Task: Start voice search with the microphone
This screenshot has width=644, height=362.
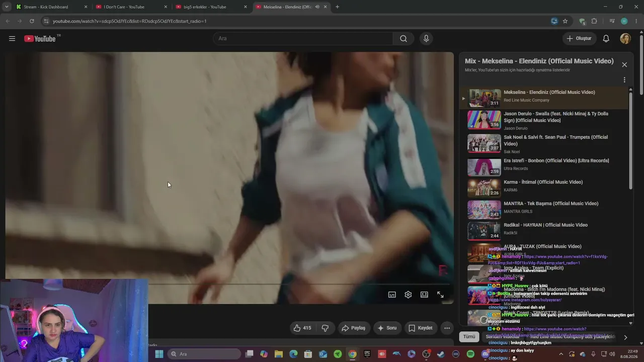Action: tap(426, 39)
